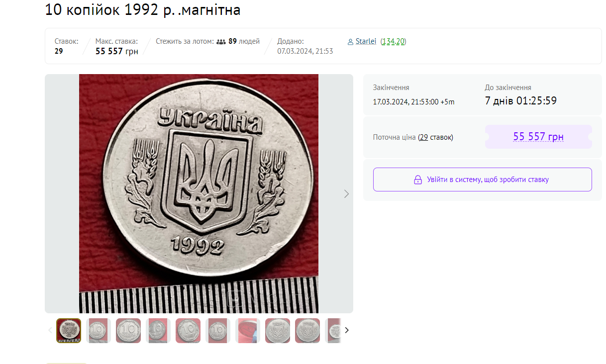Screen dimensions: 606x364
Task: Open the main coin photo in full view
Action: click(x=199, y=193)
